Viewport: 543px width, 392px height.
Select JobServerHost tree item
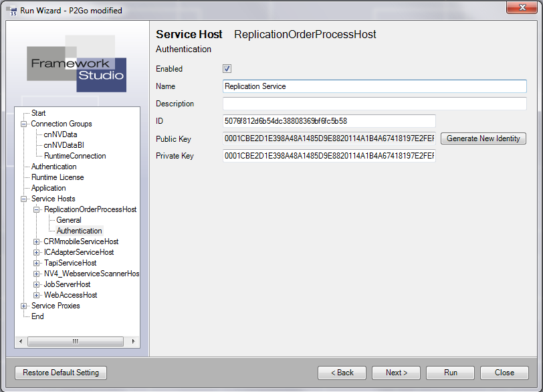67,285
